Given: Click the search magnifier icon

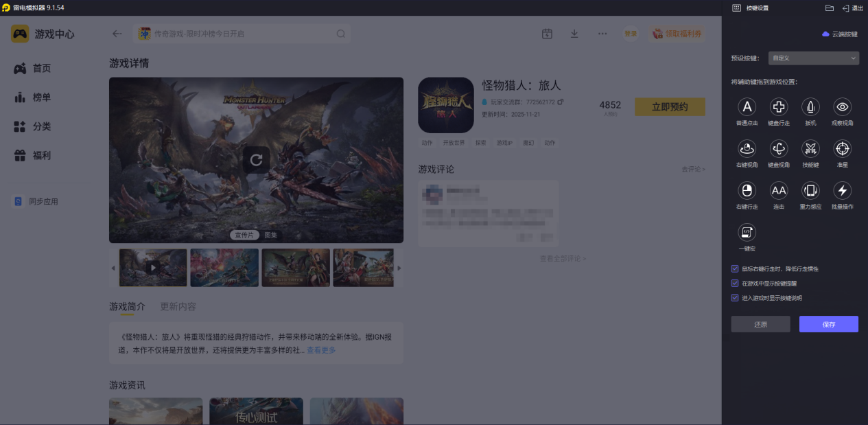Looking at the screenshot, I should coord(341,34).
